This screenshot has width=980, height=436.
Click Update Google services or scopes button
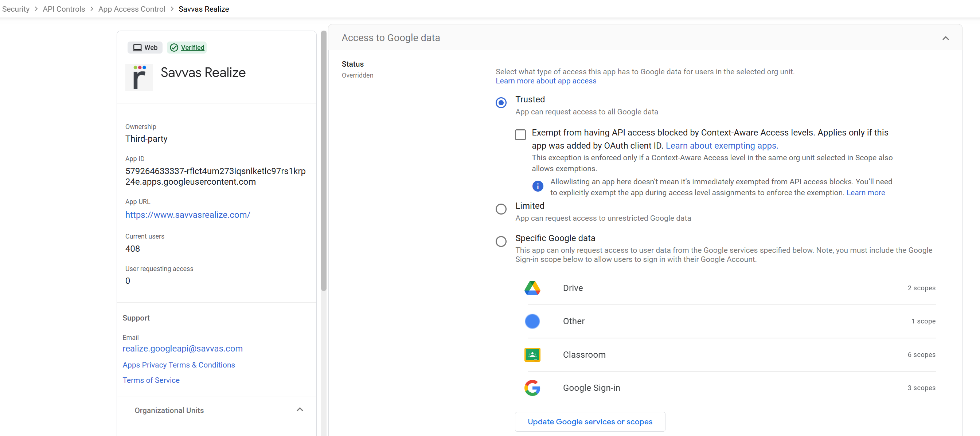(x=590, y=421)
